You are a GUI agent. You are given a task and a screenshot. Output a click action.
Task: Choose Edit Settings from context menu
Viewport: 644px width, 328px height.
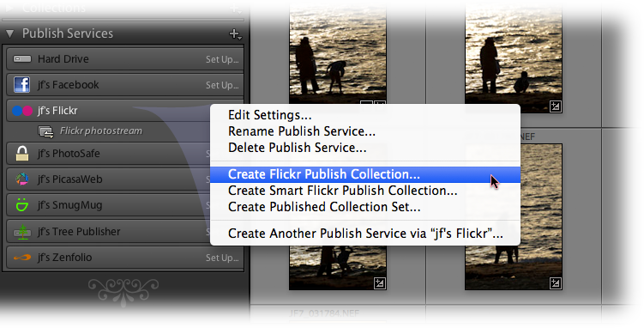364,115
